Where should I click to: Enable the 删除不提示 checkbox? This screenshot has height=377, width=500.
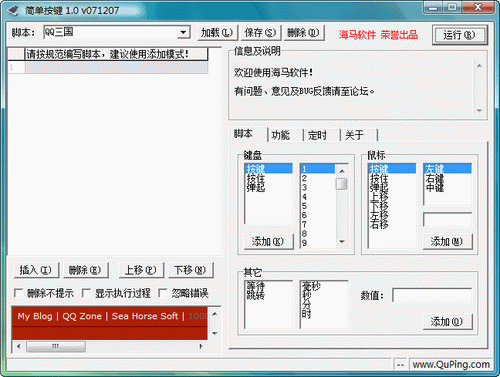(x=18, y=293)
